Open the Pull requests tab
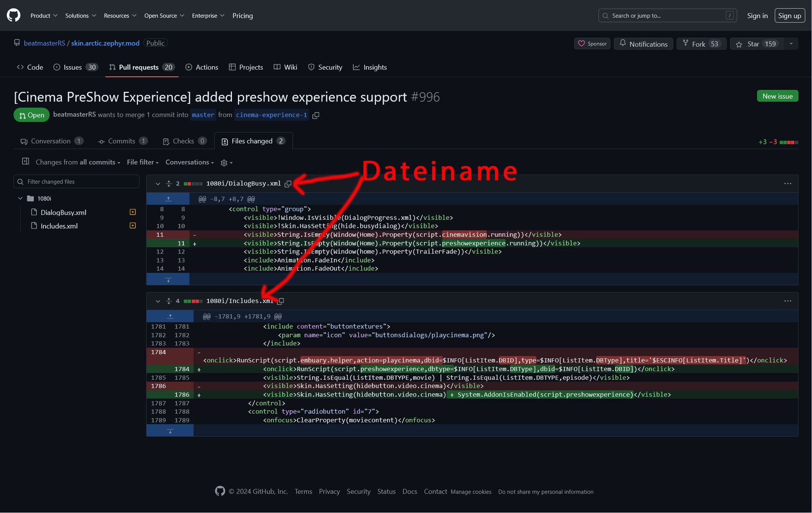The image size is (812, 513). coord(141,67)
